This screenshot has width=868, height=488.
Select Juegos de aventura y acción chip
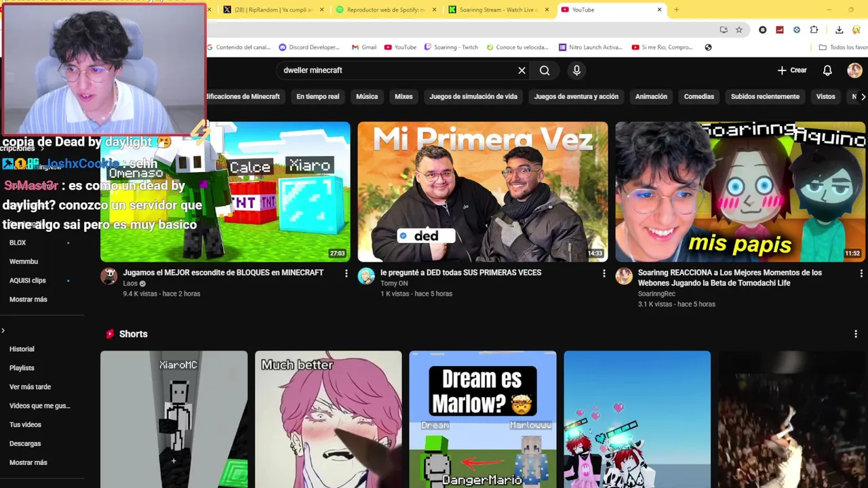576,97
